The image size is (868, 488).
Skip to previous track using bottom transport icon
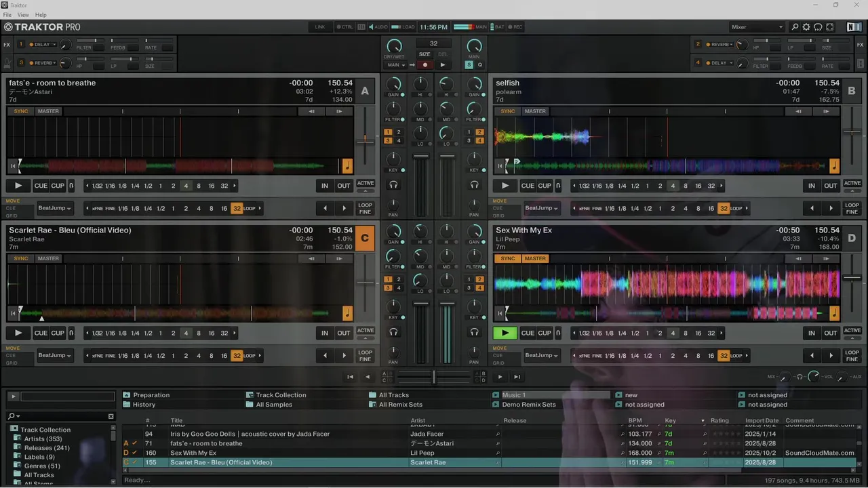[x=350, y=377]
